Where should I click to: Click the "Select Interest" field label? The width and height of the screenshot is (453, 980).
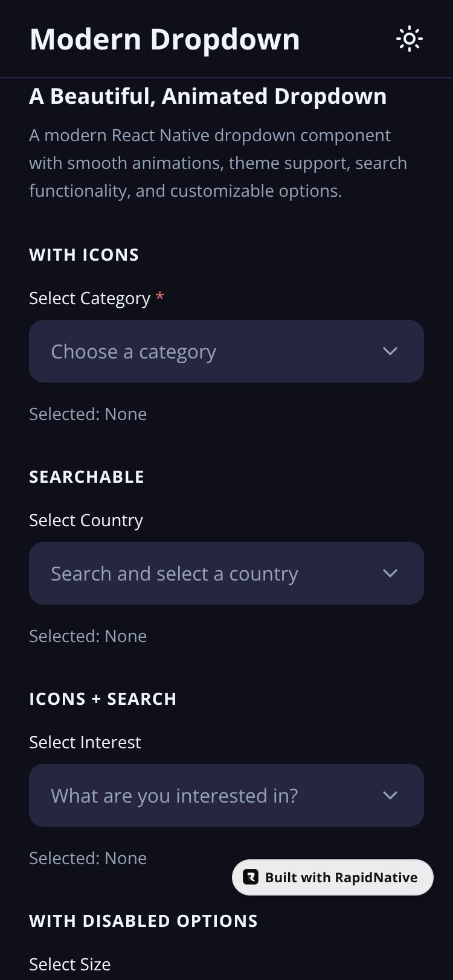pyautogui.click(x=85, y=742)
